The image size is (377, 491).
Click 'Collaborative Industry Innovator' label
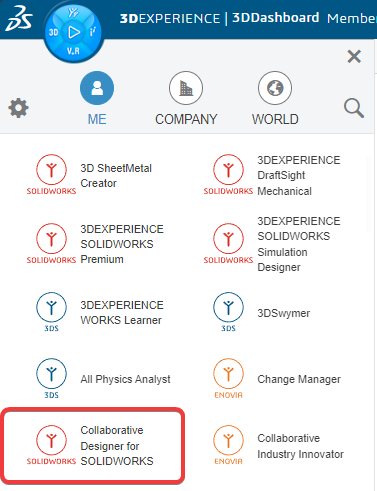tap(300, 446)
